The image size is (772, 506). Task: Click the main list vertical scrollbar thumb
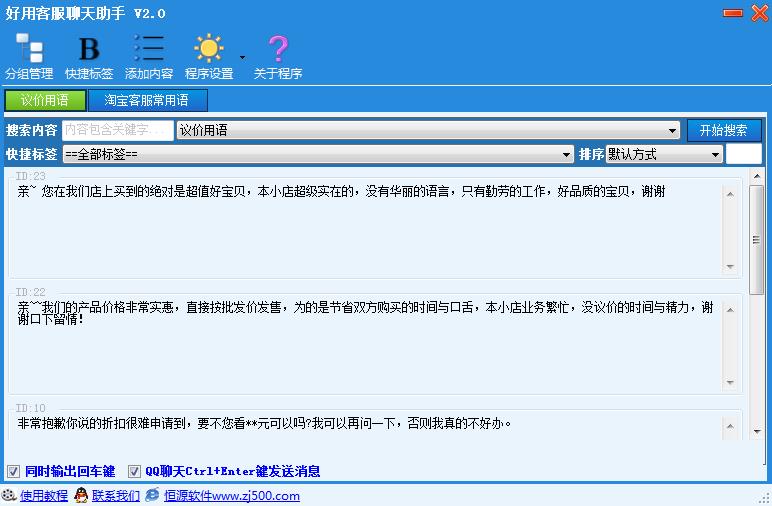756,240
